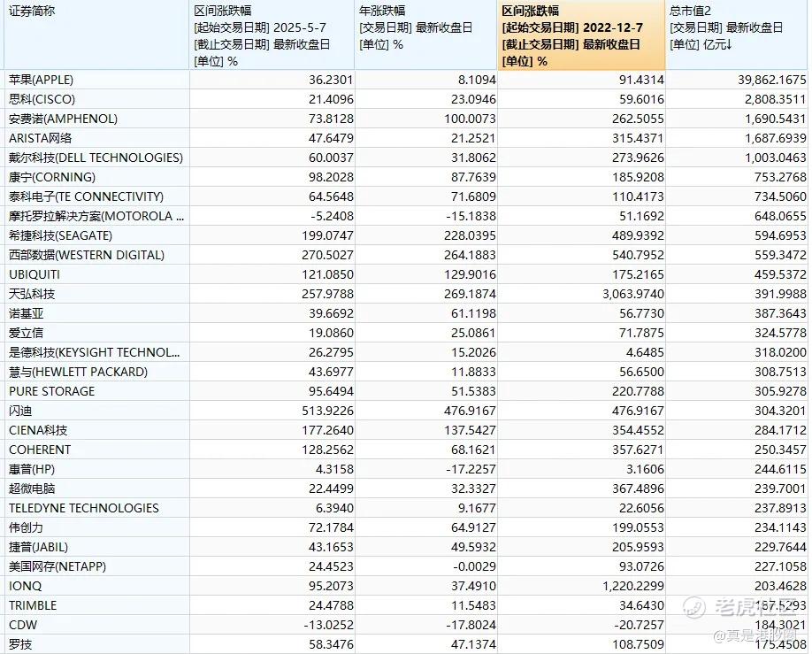Viewport: 812px width, 654px height.
Task: Click Corning value 98.2028
Action: point(331,177)
